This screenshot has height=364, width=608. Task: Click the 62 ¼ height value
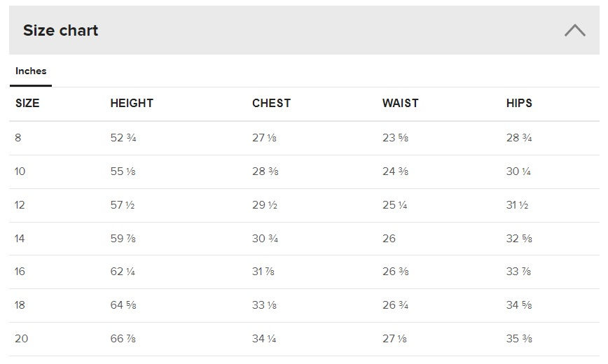point(123,272)
